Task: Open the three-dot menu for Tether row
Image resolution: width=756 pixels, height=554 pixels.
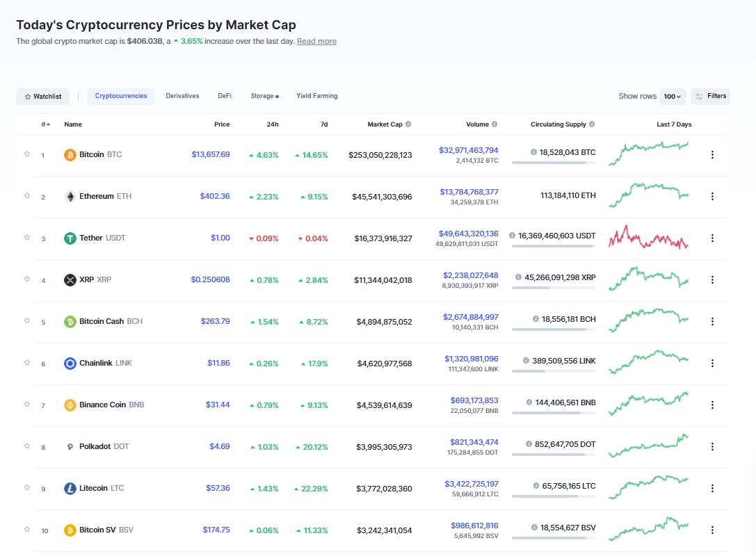Action: click(x=712, y=238)
